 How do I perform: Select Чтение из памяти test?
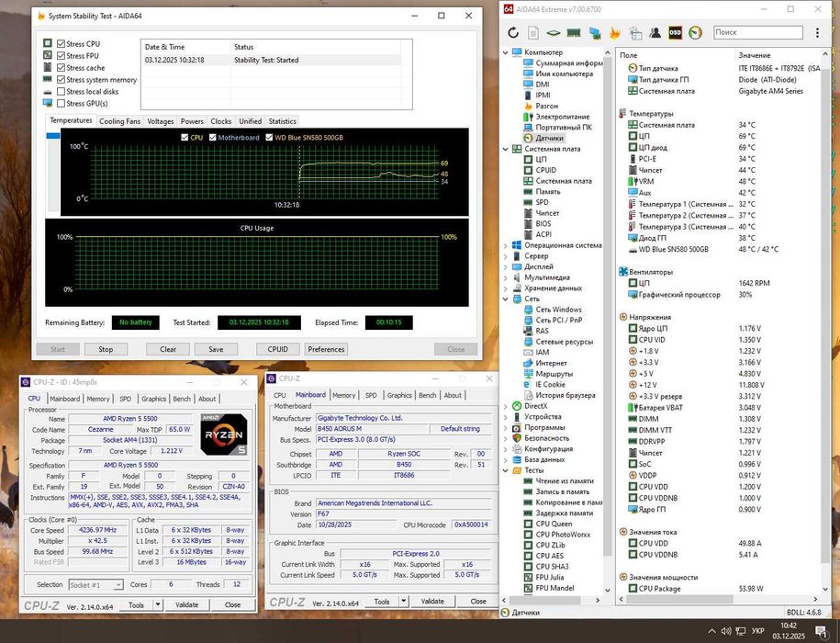pos(564,480)
